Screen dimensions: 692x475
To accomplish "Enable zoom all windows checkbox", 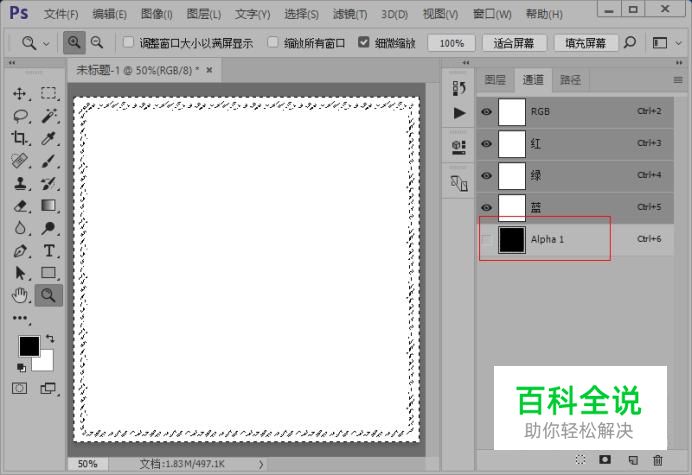I will pos(273,42).
